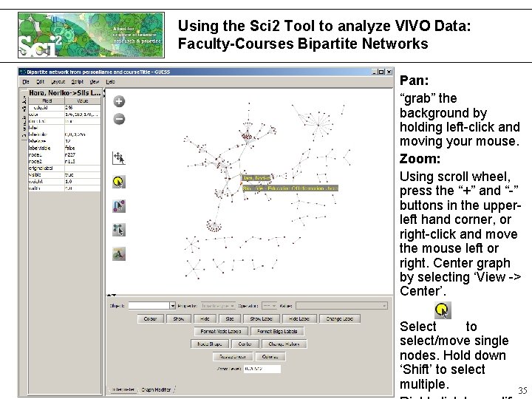
Task: Click the Size button
Action: point(230,319)
